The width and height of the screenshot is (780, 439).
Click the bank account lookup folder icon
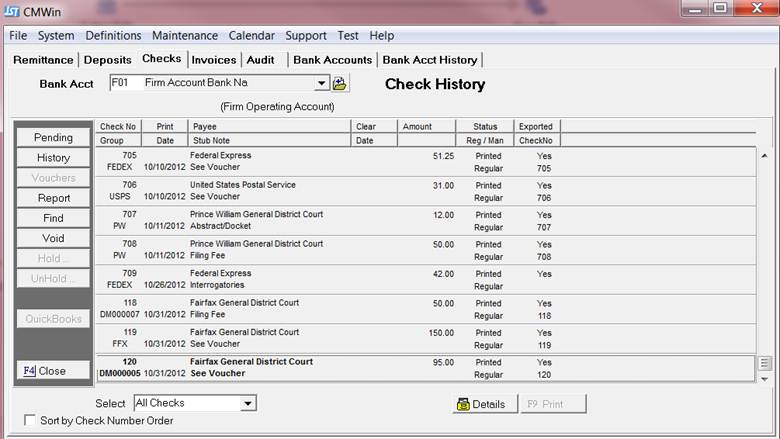click(x=340, y=84)
